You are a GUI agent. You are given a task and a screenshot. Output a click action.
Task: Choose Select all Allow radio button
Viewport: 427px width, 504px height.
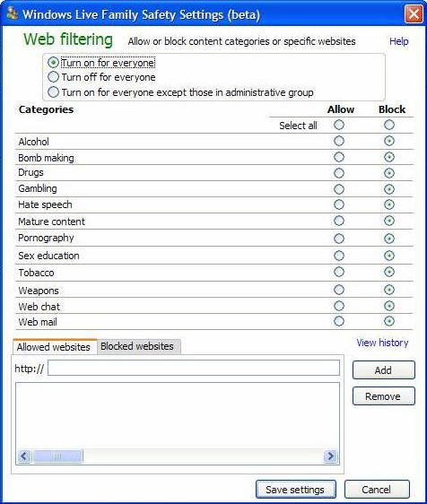[x=339, y=125]
